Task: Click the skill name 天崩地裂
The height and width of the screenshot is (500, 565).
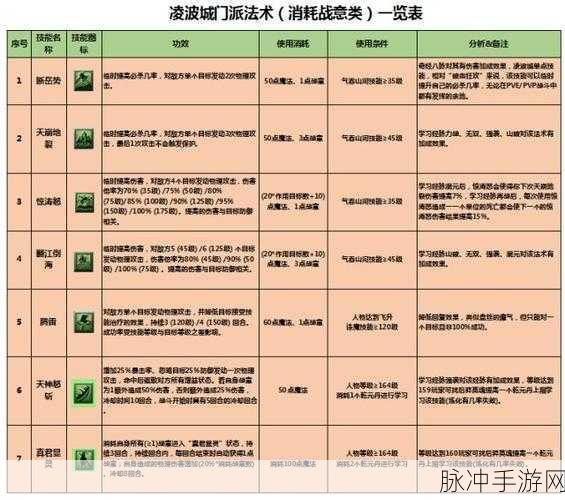Action: (x=49, y=139)
